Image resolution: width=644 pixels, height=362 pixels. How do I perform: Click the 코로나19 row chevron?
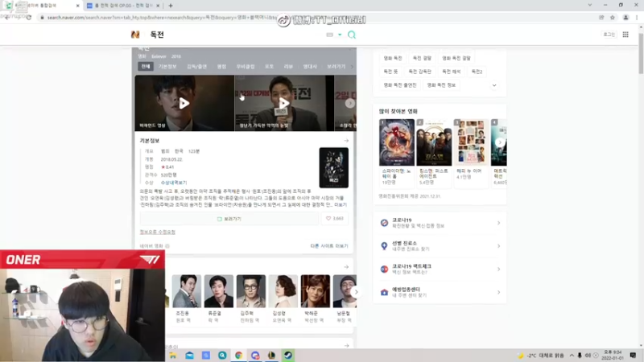498,223
